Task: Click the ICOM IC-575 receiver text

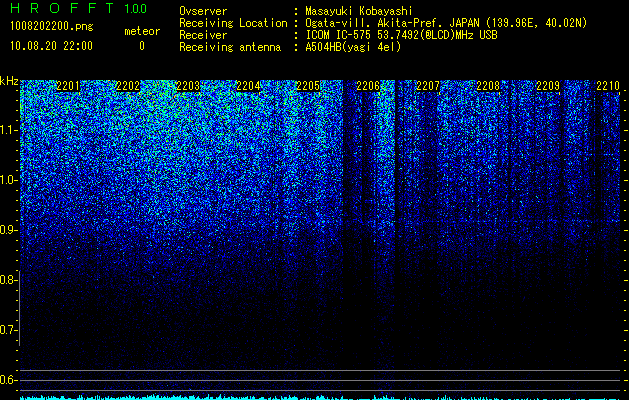Action: (x=401, y=35)
